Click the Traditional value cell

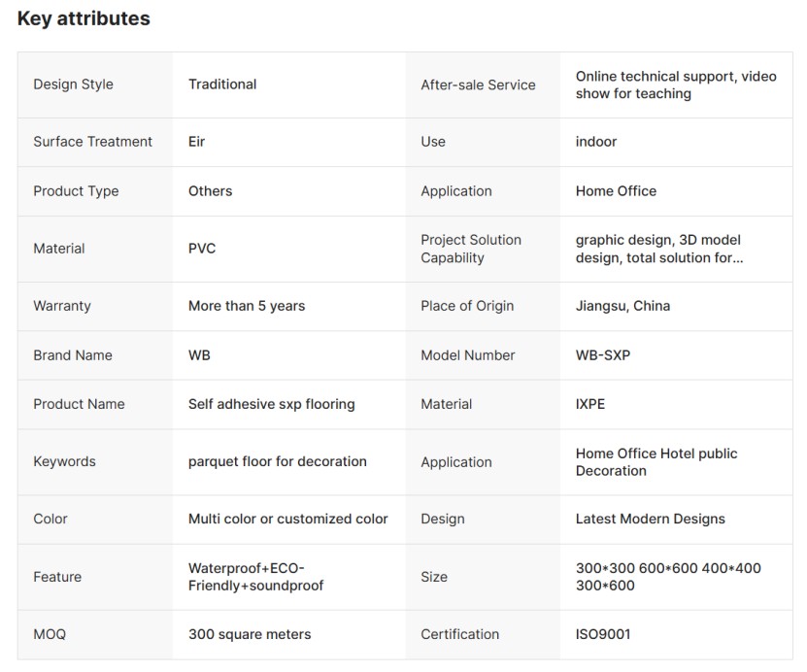[x=222, y=84]
